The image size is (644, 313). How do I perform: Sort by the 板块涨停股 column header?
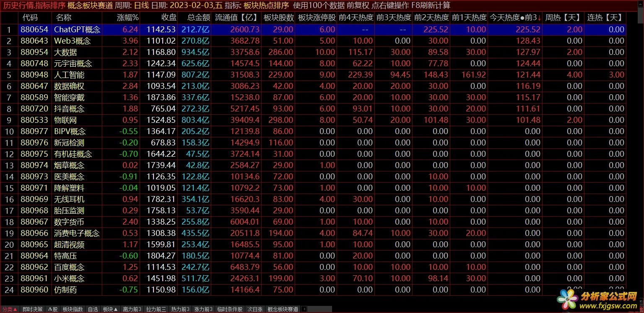pos(317,18)
